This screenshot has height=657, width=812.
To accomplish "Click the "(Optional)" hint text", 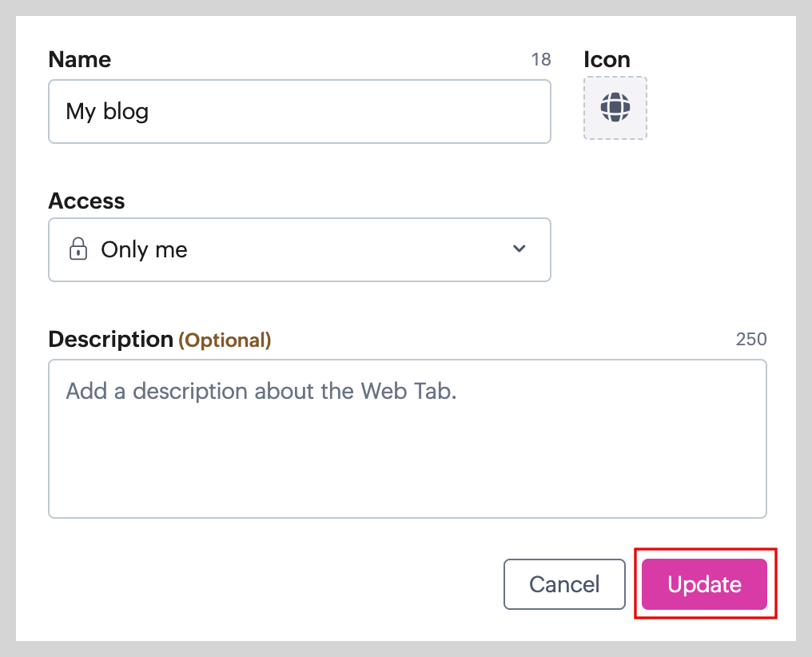I will [225, 340].
